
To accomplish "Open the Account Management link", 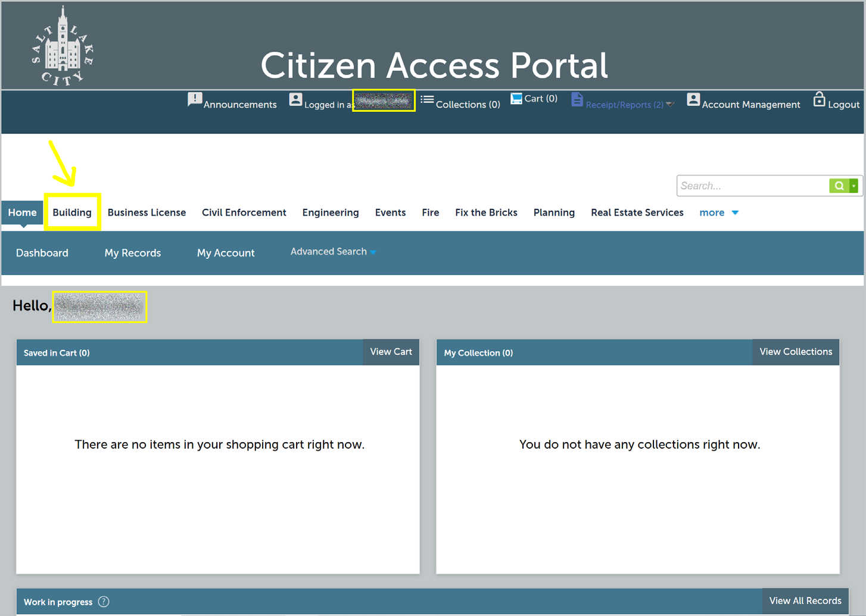I will (751, 105).
